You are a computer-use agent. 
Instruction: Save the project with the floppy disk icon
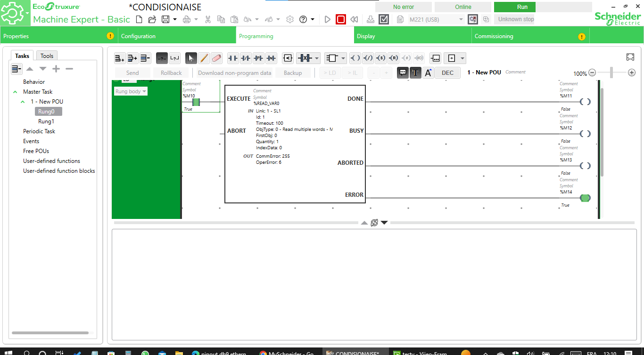tap(165, 19)
